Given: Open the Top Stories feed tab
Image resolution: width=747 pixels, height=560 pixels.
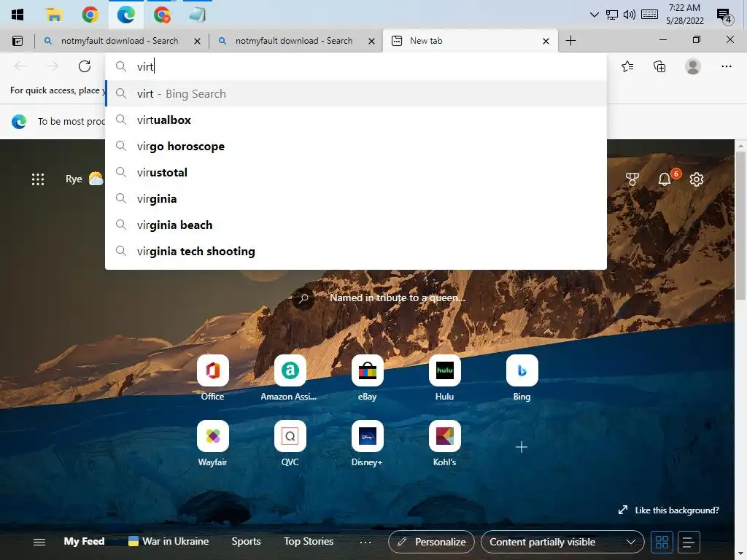Looking at the screenshot, I should point(309,542).
